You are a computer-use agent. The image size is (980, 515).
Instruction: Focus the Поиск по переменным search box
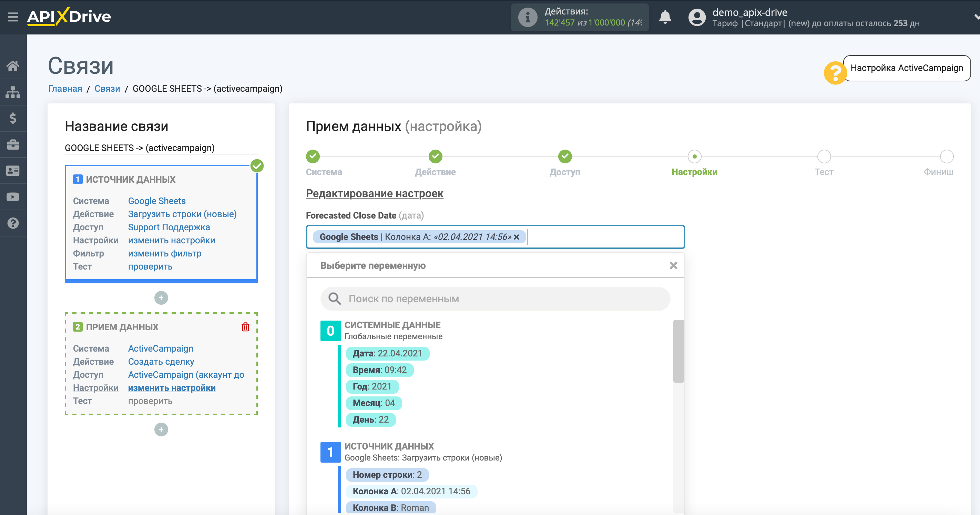pos(495,299)
